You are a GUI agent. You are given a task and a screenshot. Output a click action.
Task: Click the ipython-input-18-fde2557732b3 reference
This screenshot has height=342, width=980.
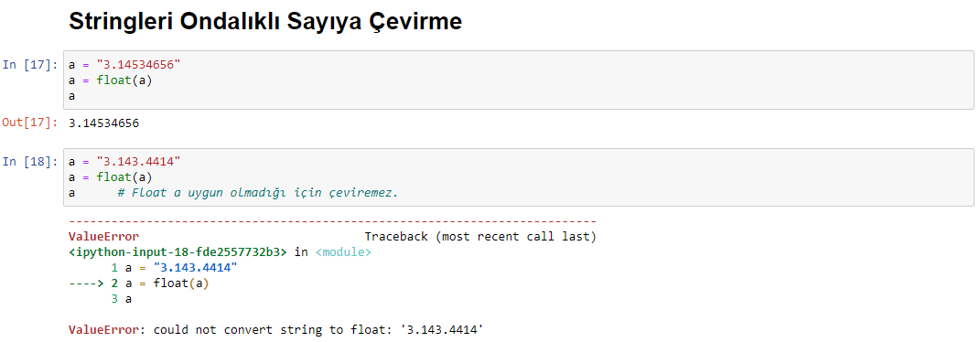(x=178, y=252)
